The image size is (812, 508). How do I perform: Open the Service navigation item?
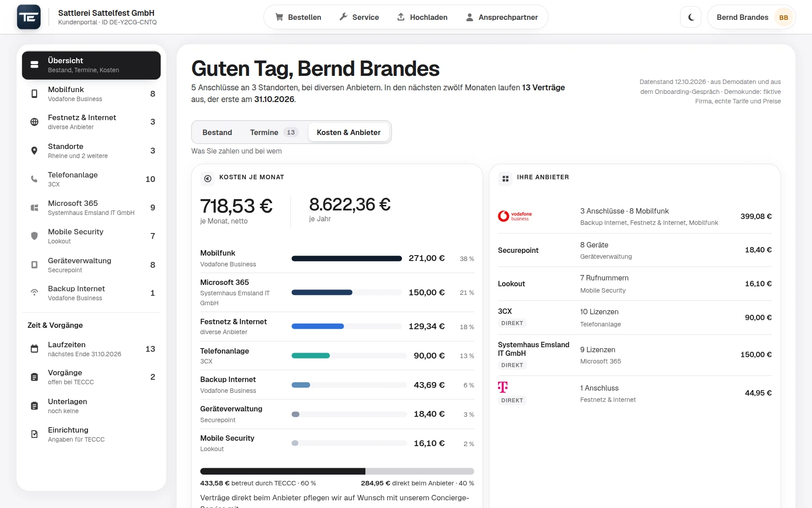(x=359, y=17)
